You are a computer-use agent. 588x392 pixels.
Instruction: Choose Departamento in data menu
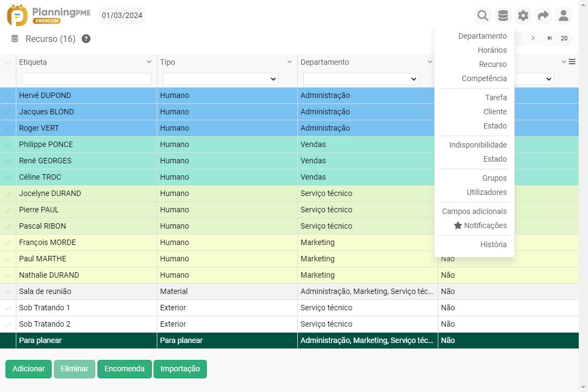(x=482, y=36)
